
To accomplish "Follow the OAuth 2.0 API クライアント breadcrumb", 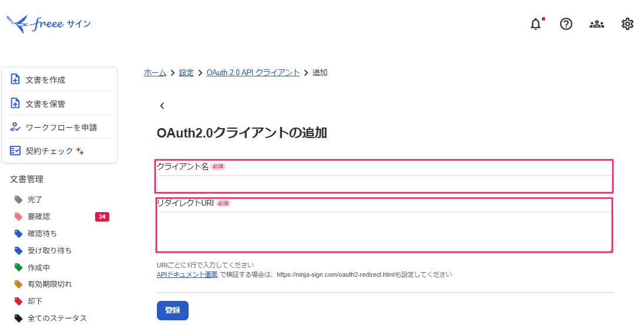I will pos(253,73).
